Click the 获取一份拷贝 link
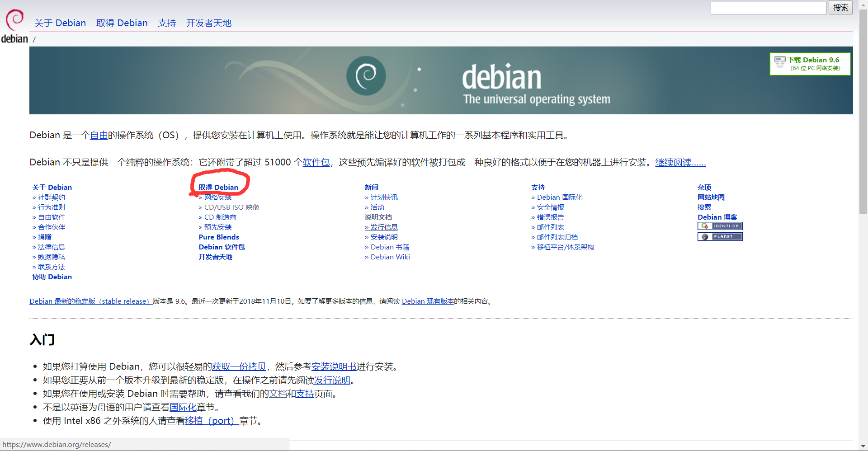The height and width of the screenshot is (451, 868). [x=239, y=366]
